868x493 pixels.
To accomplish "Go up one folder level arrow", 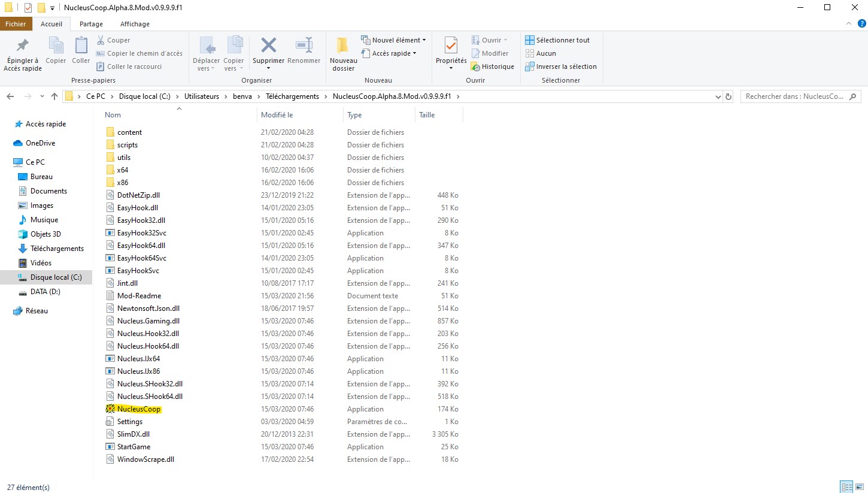I will click(x=54, y=96).
